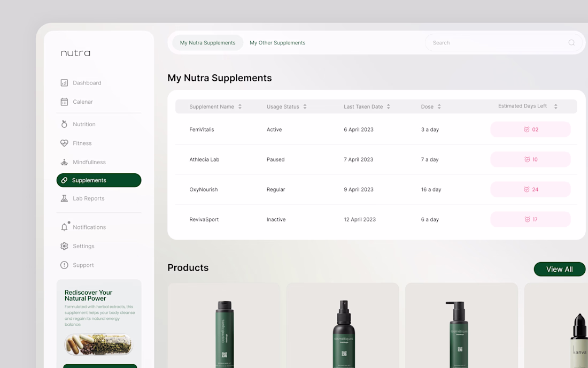The height and width of the screenshot is (368, 588).
Task: Click the 6 a day dose
Action: 430,219
